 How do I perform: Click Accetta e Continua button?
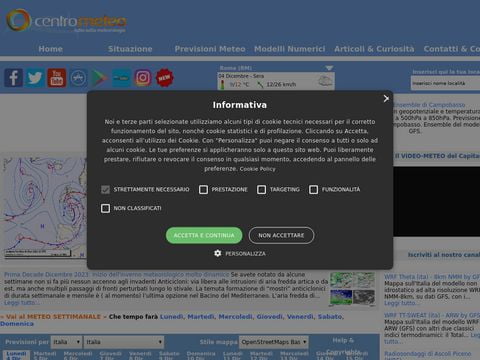tap(204, 235)
